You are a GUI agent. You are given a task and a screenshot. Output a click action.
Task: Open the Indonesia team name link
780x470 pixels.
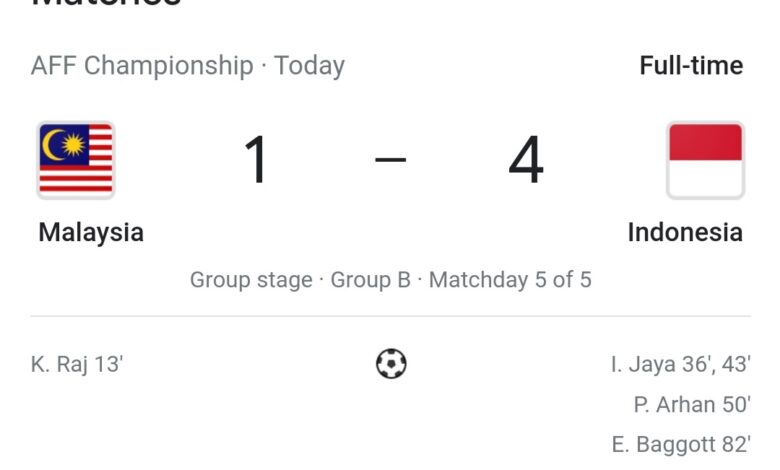tap(685, 232)
